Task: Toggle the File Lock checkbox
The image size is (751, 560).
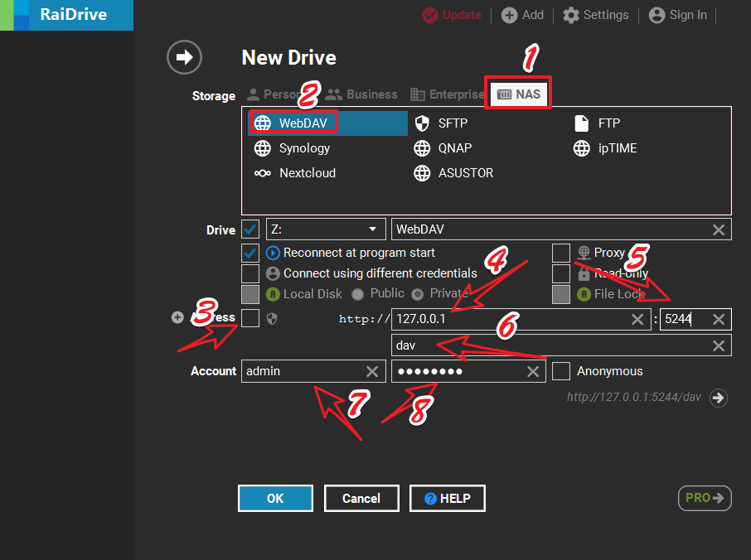Action: tap(561, 294)
